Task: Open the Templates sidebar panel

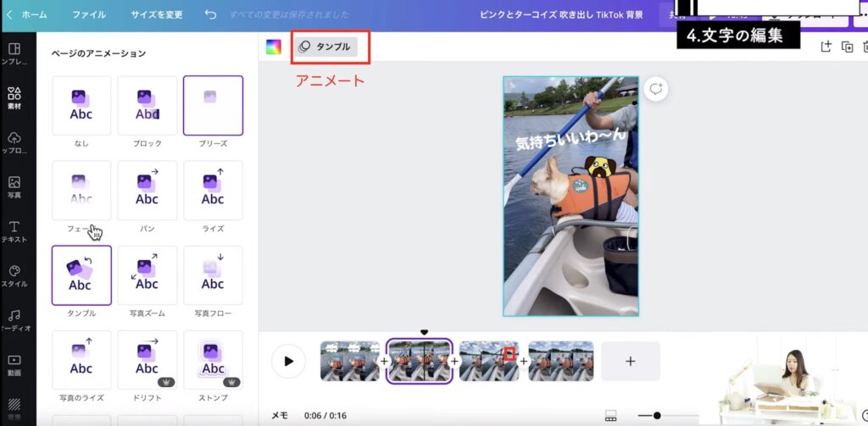Action: [14, 53]
